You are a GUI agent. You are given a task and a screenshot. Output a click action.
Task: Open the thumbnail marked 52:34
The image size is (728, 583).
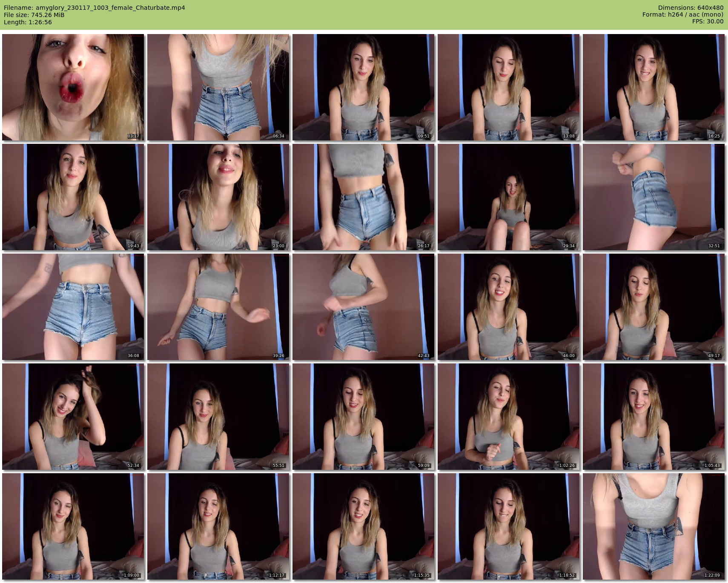pyautogui.click(x=73, y=417)
